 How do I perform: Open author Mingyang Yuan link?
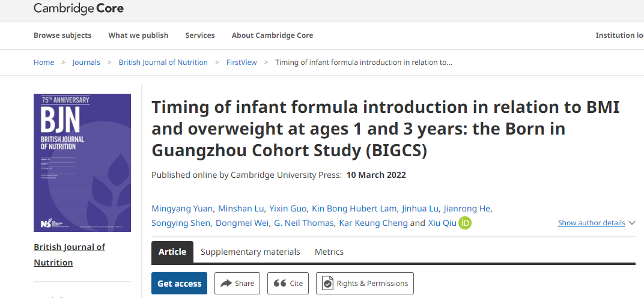(x=183, y=208)
